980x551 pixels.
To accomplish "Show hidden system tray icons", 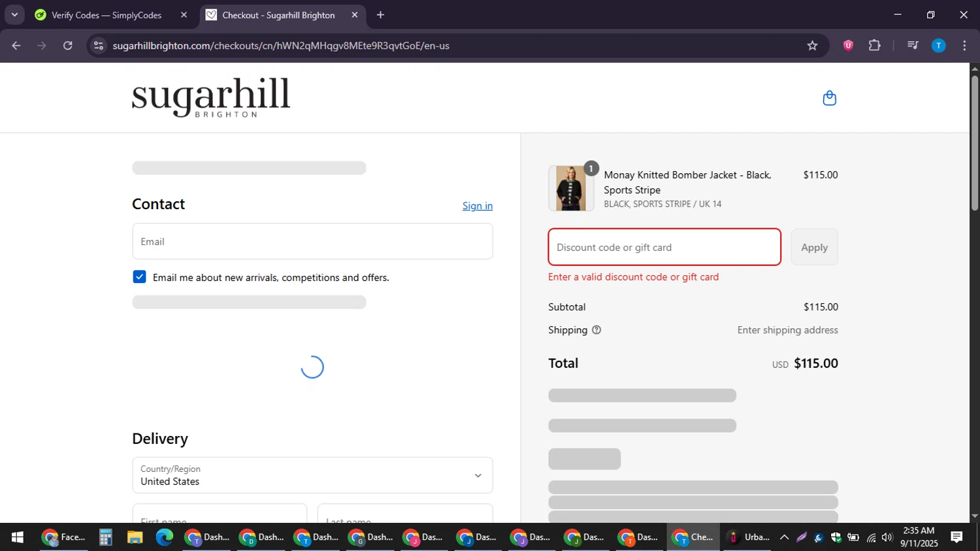I will 784,537.
